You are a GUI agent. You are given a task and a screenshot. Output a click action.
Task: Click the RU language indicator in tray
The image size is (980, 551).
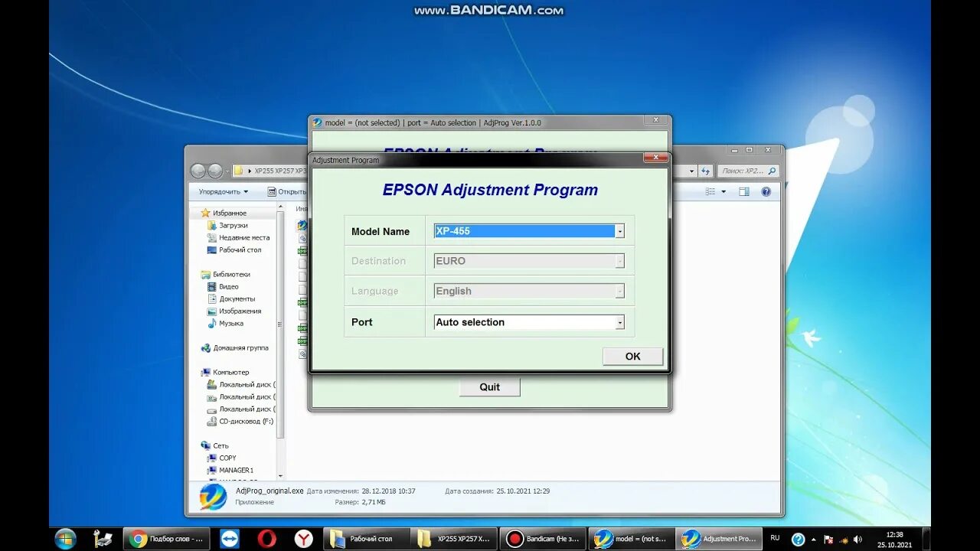(x=776, y=538)
